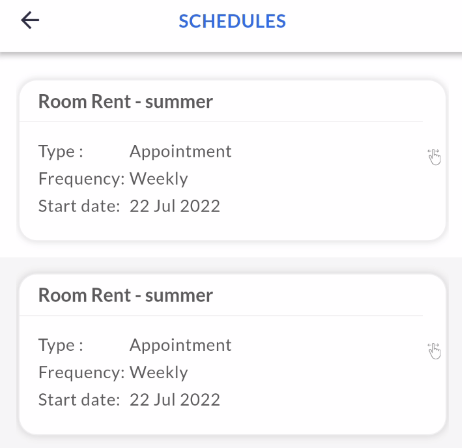Click the divider line under second card title
This screenshot has height=448, width=462.
point(221,315)
